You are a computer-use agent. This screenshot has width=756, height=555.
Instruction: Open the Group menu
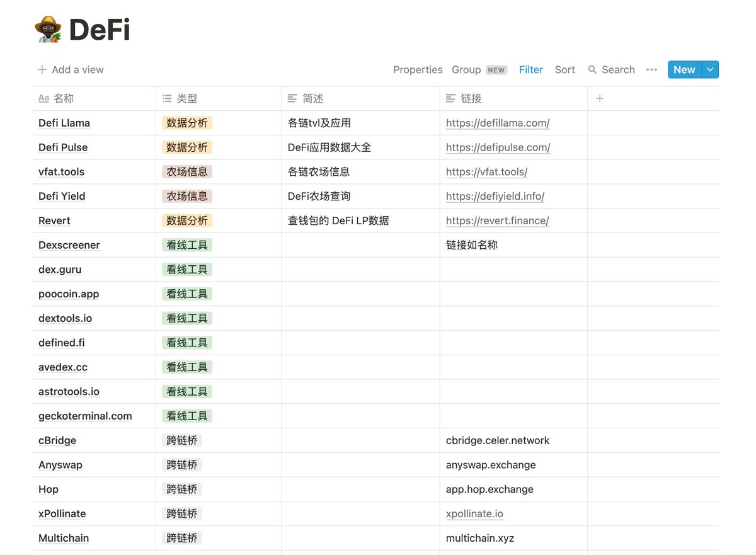coord(466,70)
